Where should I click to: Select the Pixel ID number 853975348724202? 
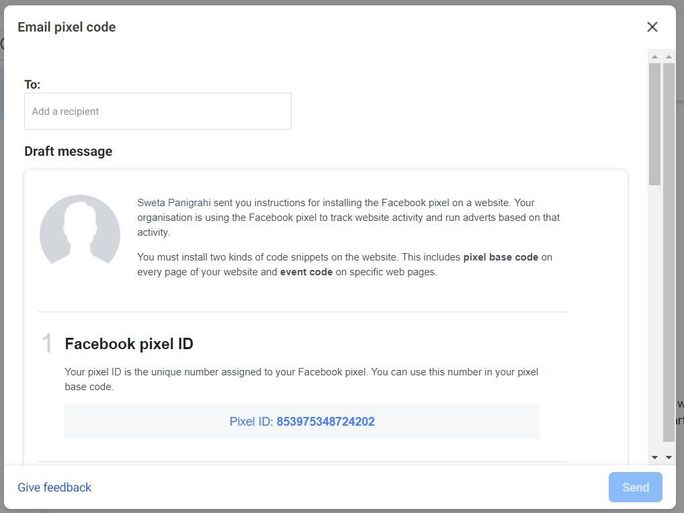point(325,422)
